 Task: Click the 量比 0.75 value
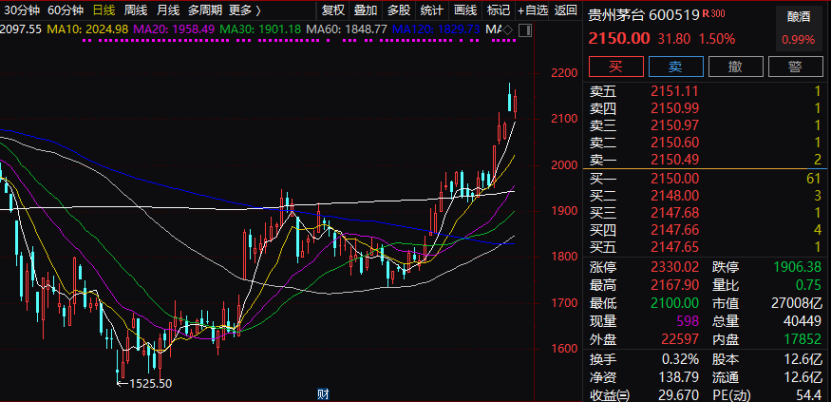809,285
